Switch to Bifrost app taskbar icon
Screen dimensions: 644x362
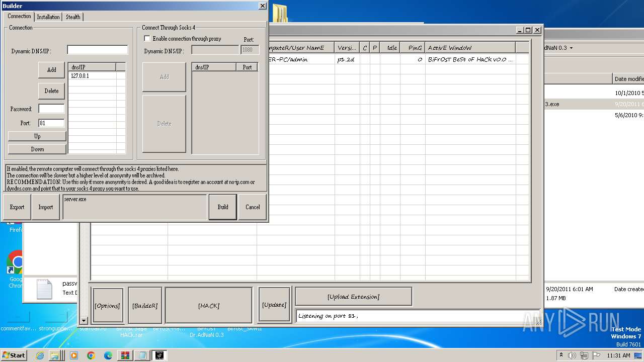159,355
